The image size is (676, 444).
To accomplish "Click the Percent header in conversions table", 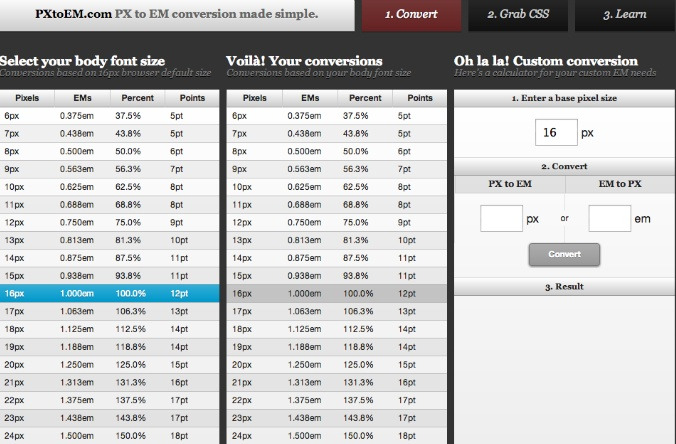I will pyautogui.click(x=365, y=98).
